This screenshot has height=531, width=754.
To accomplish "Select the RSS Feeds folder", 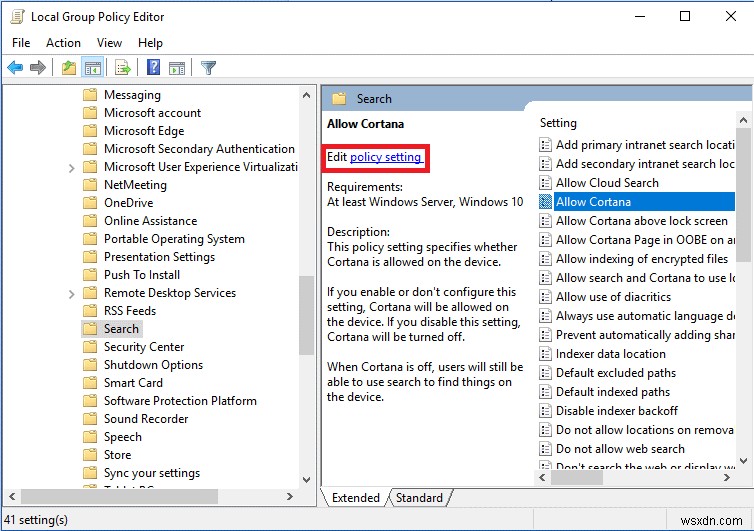I will (x=130, y=311).
